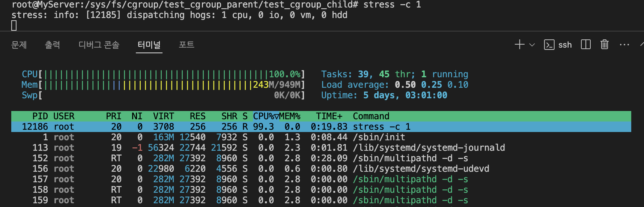Open the launch profile dropdown chevron
This screenshot has height=207, width=644.
coord(532,45)
